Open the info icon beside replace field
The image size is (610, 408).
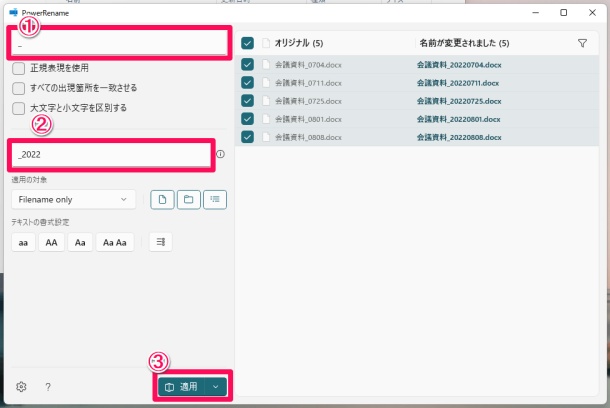point(221,154)
